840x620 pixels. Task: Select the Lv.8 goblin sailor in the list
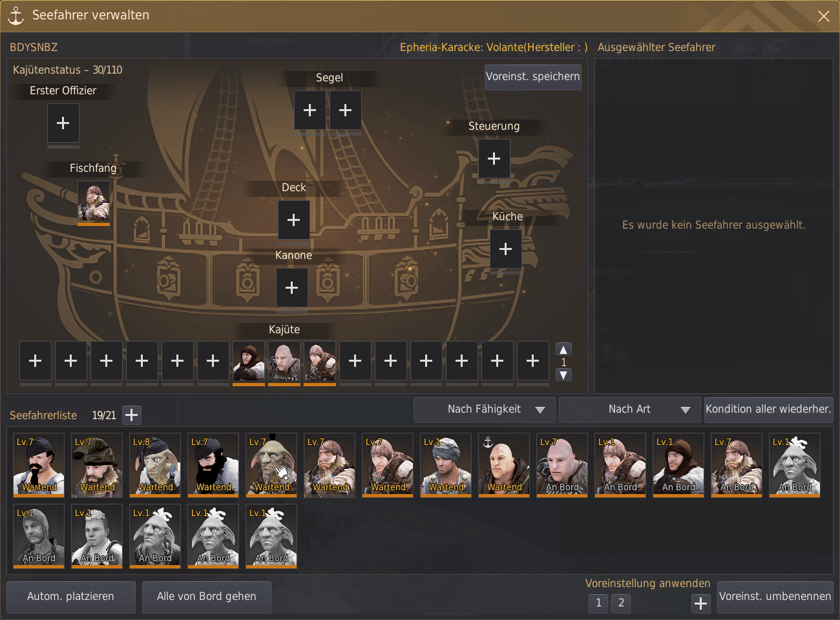coord(155,464)
